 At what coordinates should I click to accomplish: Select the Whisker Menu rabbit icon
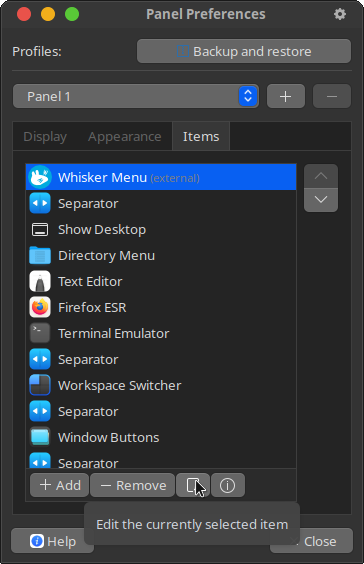click(x=40, y=177)
